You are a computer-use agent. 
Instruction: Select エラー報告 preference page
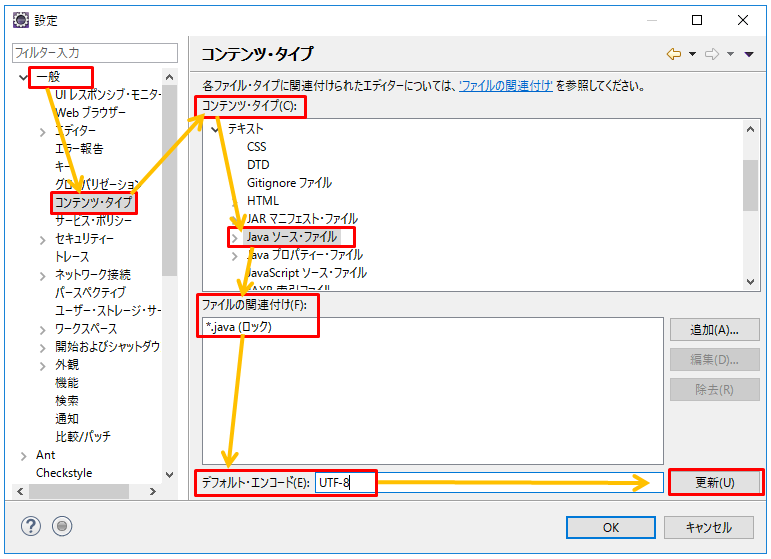coord(79,148)
